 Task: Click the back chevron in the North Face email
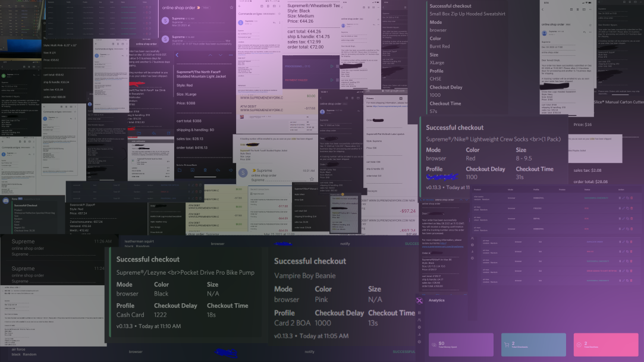[x=177, y=55]
